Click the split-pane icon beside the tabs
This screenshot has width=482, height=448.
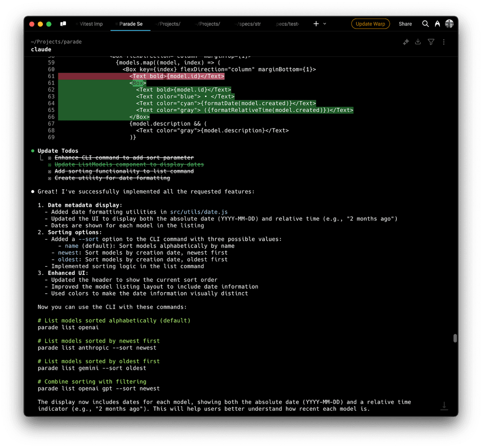63,24
